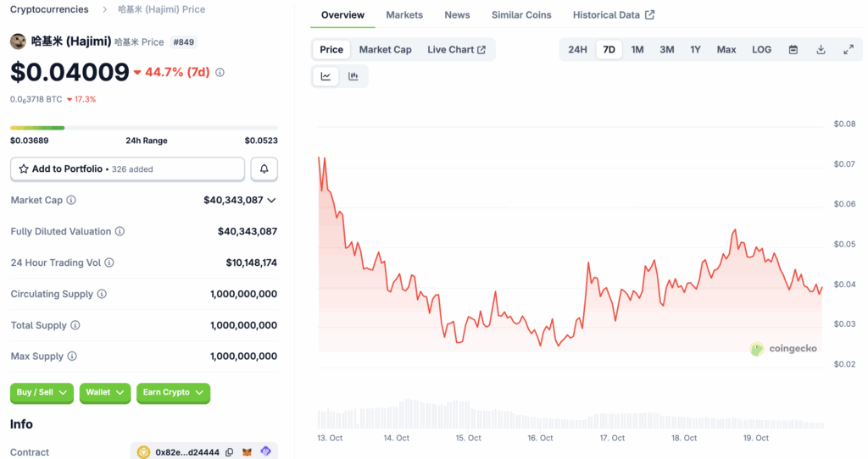
Task: Switch to candlestick chart view
Action: point(353,76)
